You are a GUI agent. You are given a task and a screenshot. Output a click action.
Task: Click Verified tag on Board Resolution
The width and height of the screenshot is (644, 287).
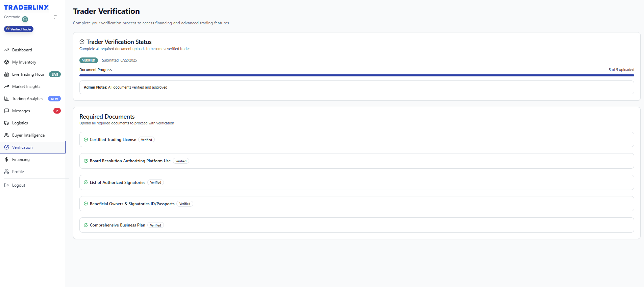point(181,161)
